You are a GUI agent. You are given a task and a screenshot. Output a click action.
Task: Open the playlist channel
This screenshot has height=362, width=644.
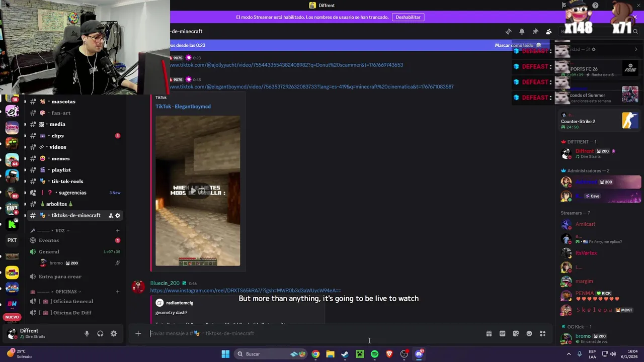pyautogui.click(x=74, y=170)
